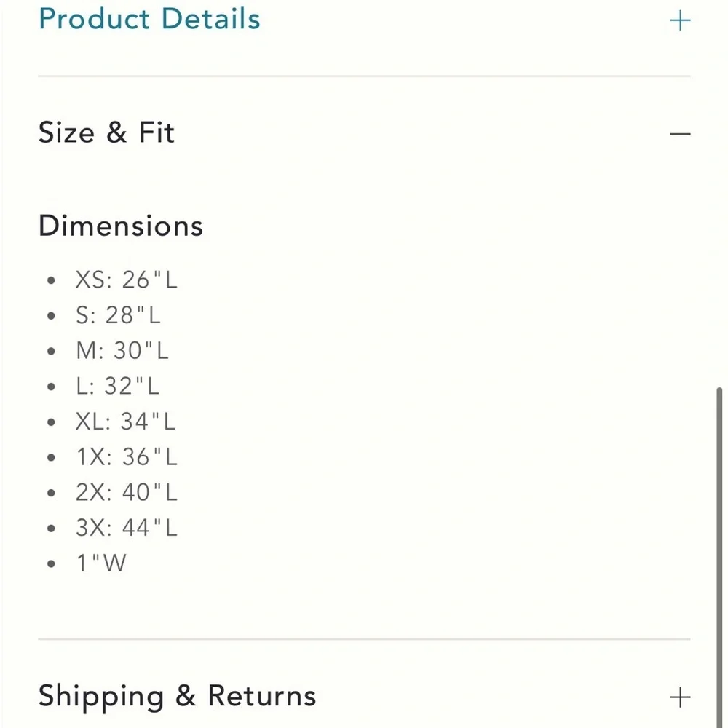Click the bullet beside 1"W
Screen dimensions: 728x728
51,563
